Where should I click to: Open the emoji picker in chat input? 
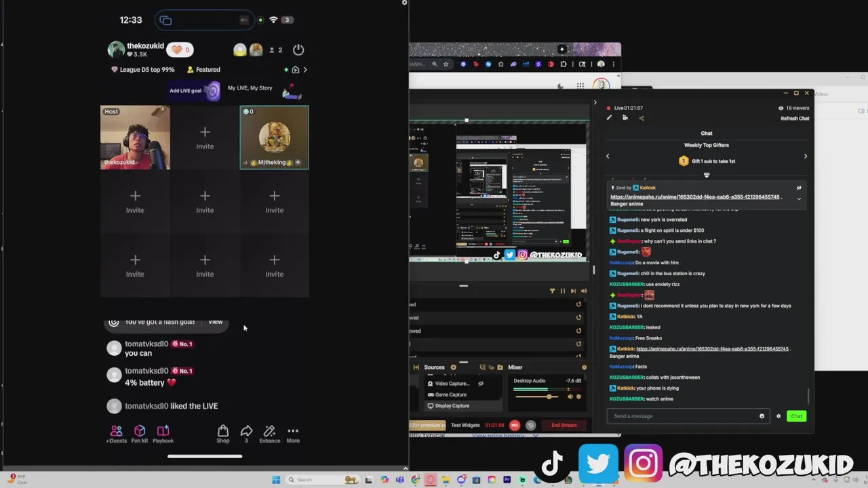pyautogui.click(x=762, y=416)
